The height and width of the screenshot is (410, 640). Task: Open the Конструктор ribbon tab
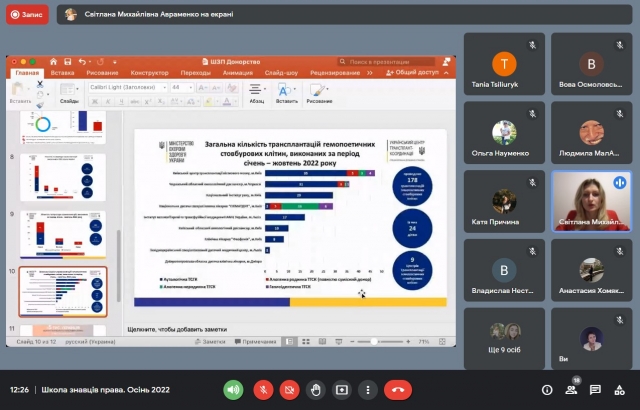click(x=149, y=73)
